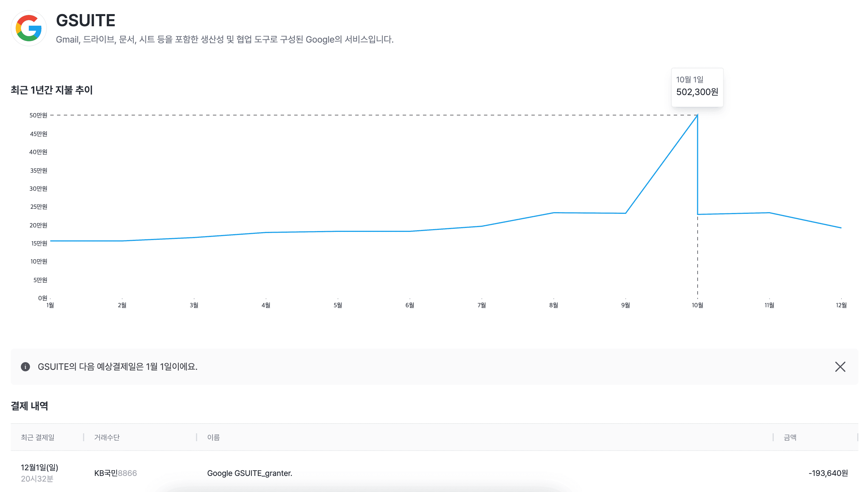The height and width of the screenshot is (492, 868).
Task: Click the 12월1일(일) payment date cell
Action: pyautogui.click(x=39, y=467)
